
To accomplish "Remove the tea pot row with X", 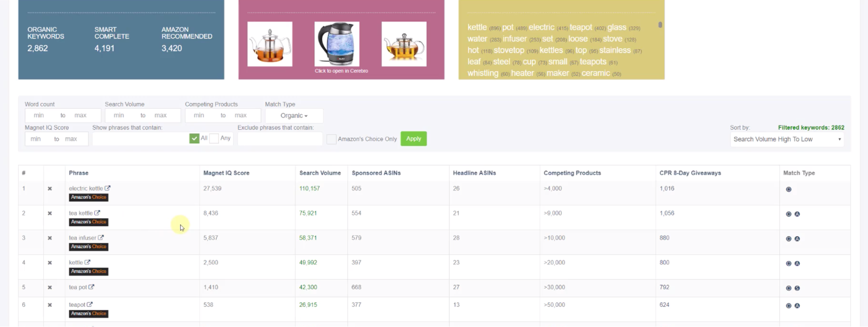I will (50, 288).
